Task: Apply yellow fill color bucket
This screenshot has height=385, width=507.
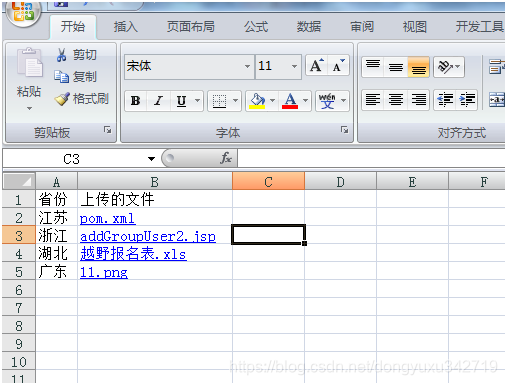Action: [257, 101]
